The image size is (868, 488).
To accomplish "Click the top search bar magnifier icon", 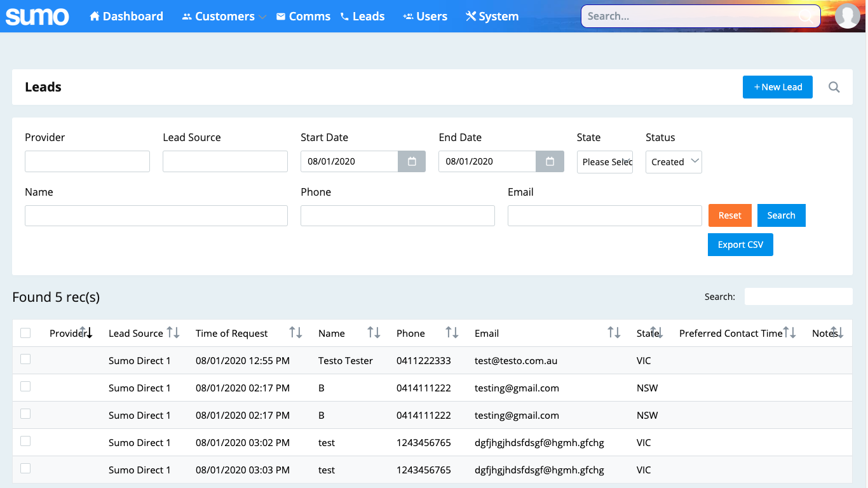I will click(x=806, y=17).
